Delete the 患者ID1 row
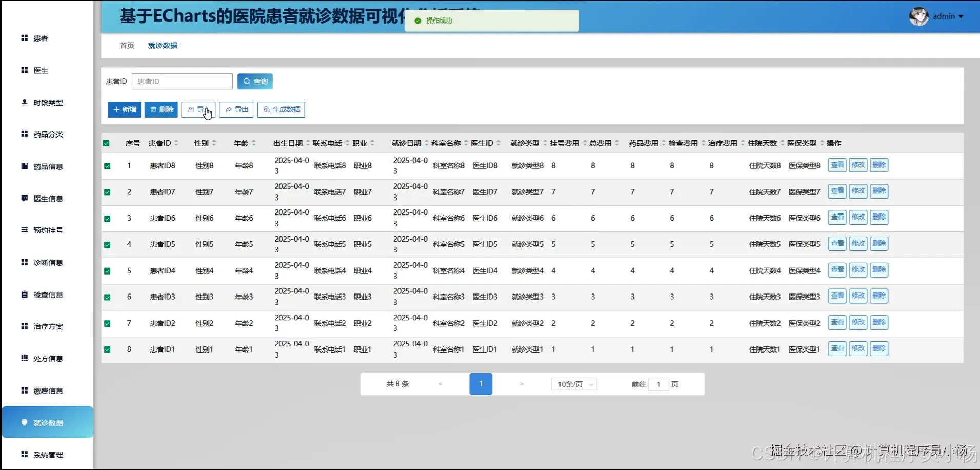980x470 pixels. [x=879, y=349]
